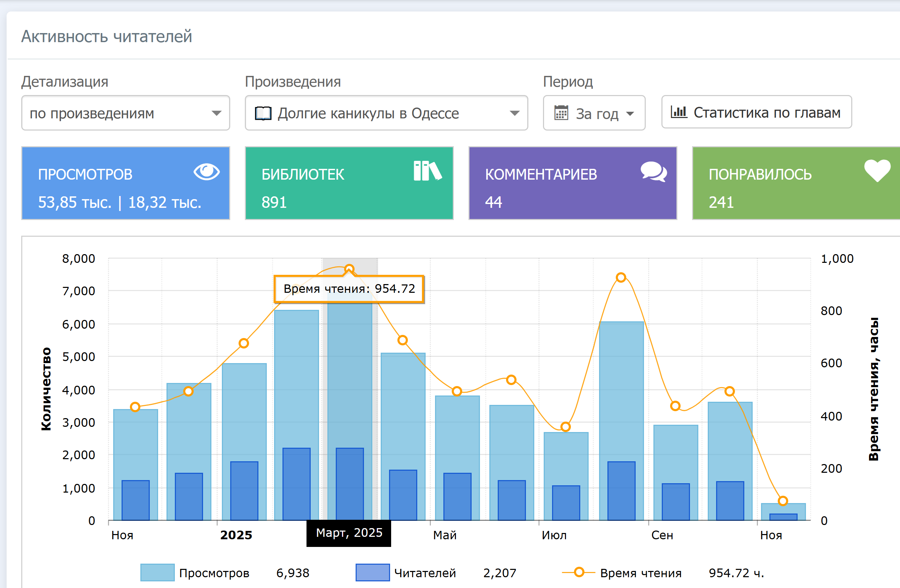This screenshot has height=588, width=900.
Task: Select the Библиотек stats card
Action: 349,183
